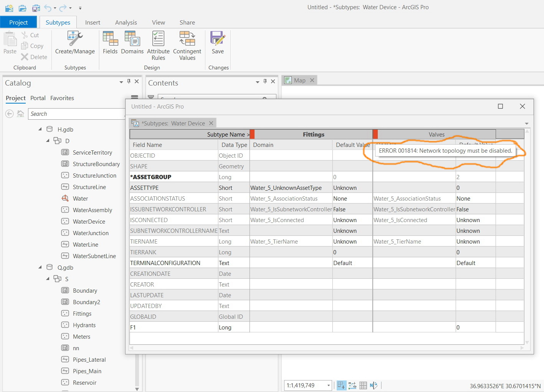Open the Attribute Rules view

(158, 46)
